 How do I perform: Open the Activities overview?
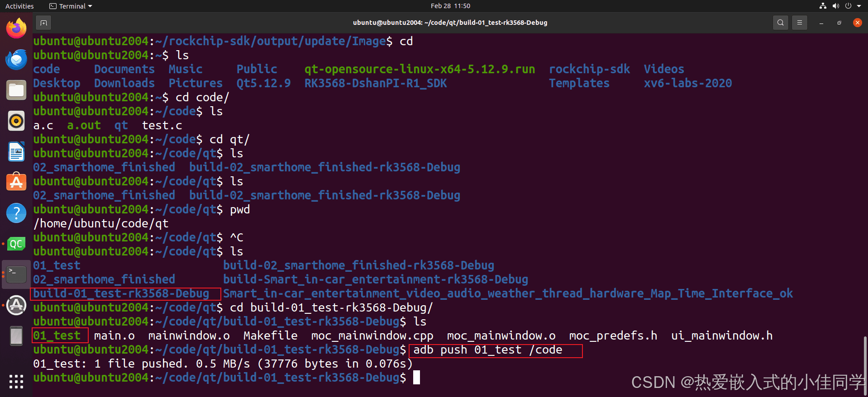pyautogui.click(x=19, y=6)
